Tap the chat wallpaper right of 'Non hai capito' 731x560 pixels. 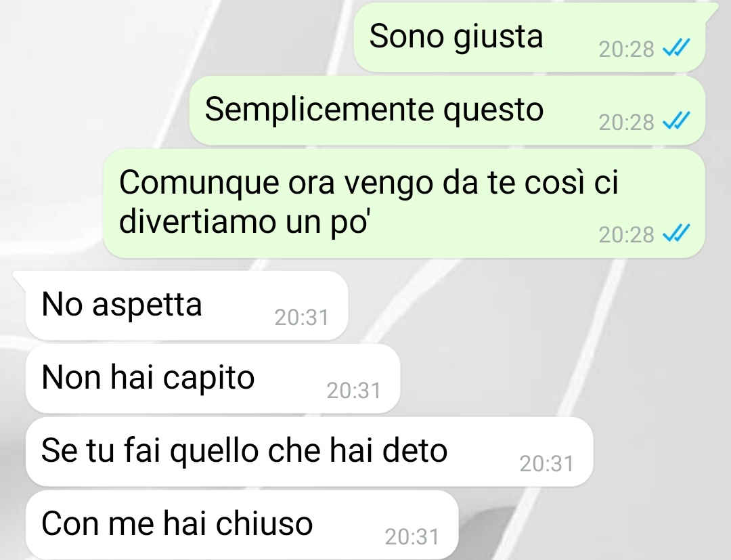[560, 379]
